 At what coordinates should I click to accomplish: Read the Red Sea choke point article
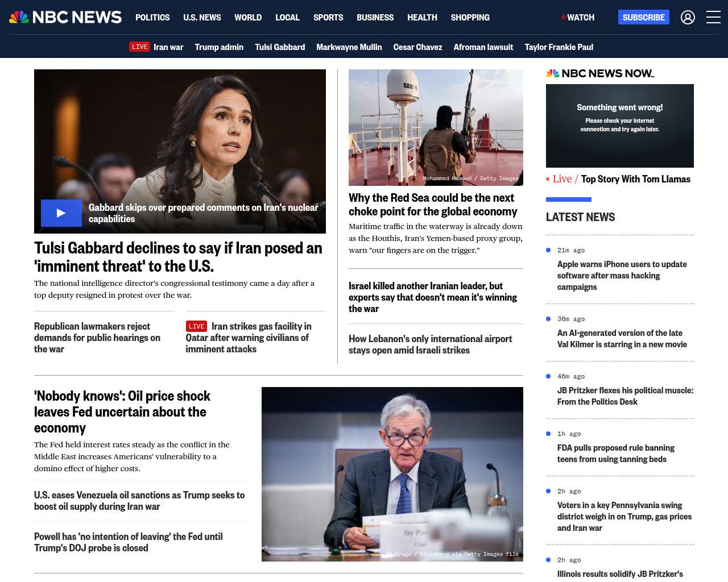[x=433, y=205]
